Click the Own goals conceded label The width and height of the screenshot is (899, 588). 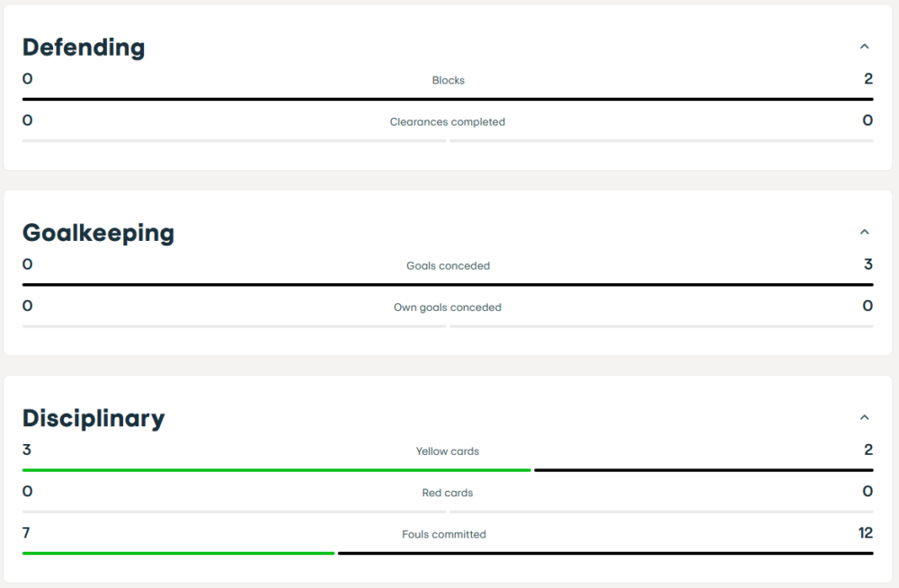pos(448,307)
